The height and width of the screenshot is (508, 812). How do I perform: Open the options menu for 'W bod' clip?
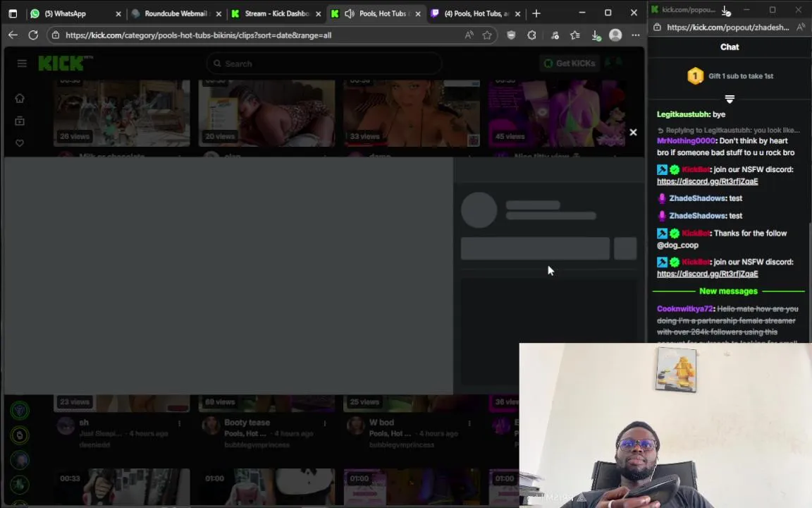(469, 423)
